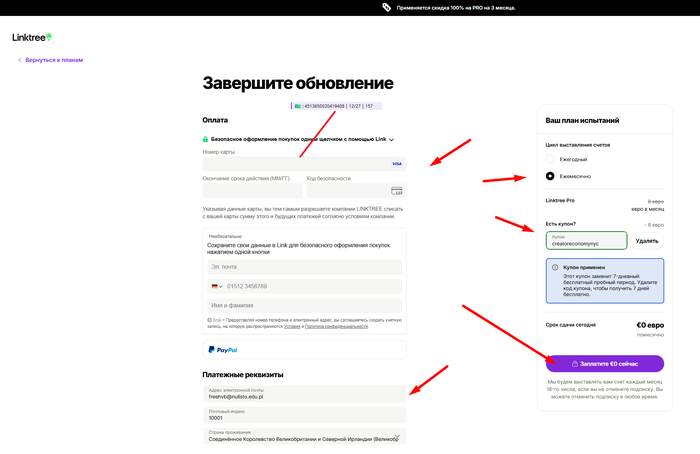This screenshot has height=454, width=700.
Task: Click the info icon in coupon applied notice
Action: coord(555,268)
